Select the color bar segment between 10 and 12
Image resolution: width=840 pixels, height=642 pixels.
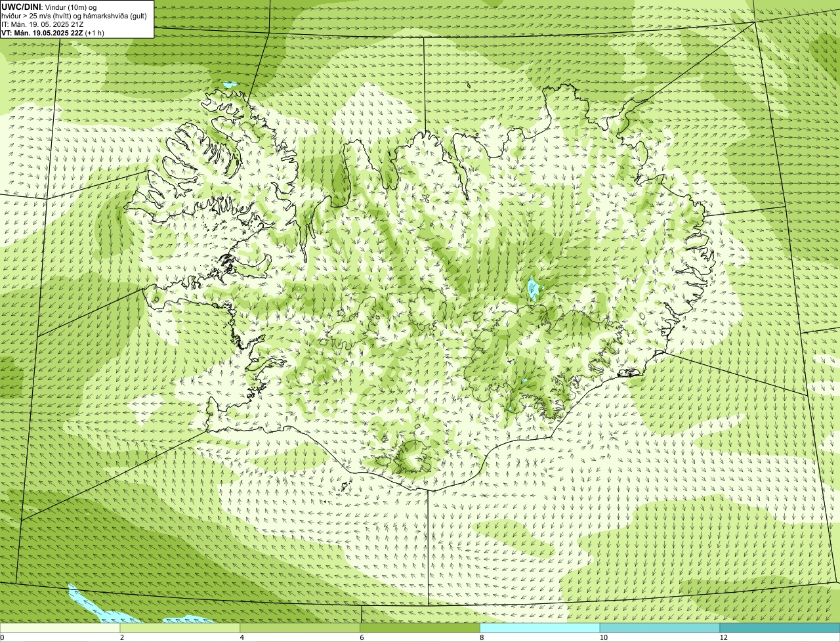(660, 628)
